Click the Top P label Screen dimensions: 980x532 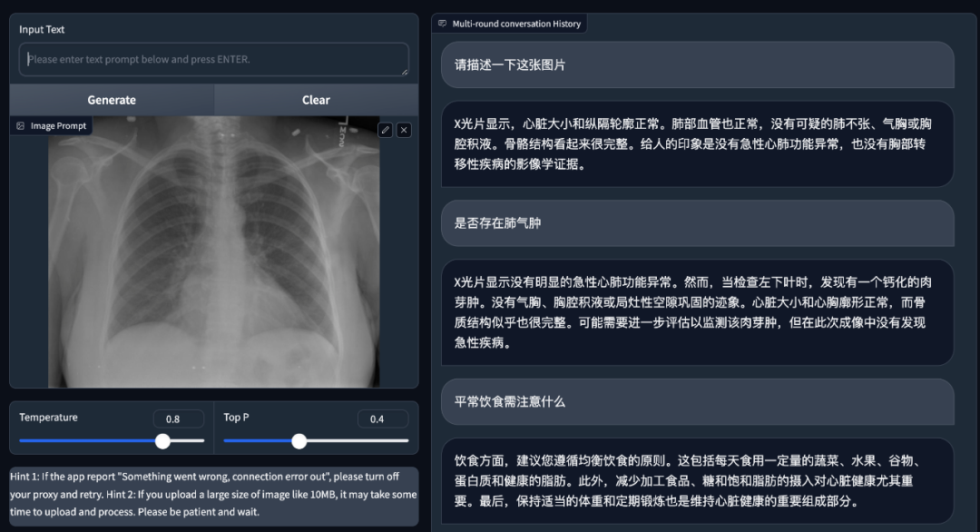[x=236, y=417]
